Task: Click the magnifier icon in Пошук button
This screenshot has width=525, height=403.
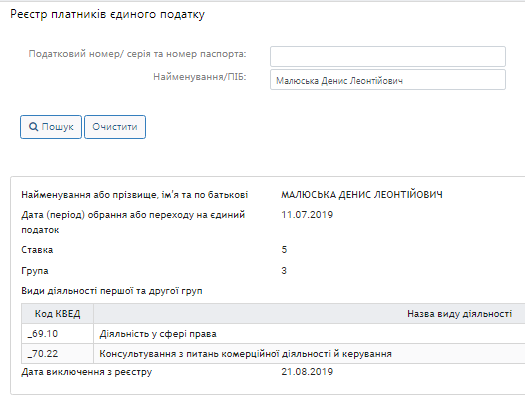Action: tap(33, 127)
